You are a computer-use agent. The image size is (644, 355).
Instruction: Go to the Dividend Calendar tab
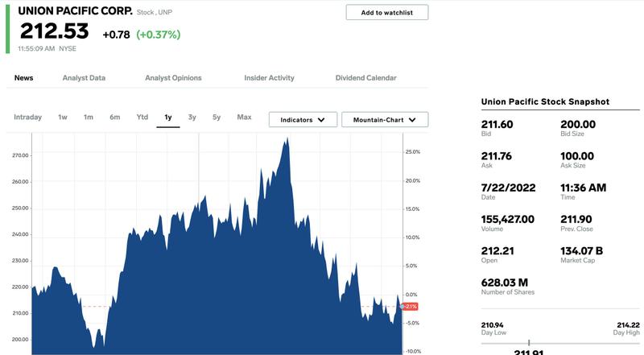click(366, 77)
